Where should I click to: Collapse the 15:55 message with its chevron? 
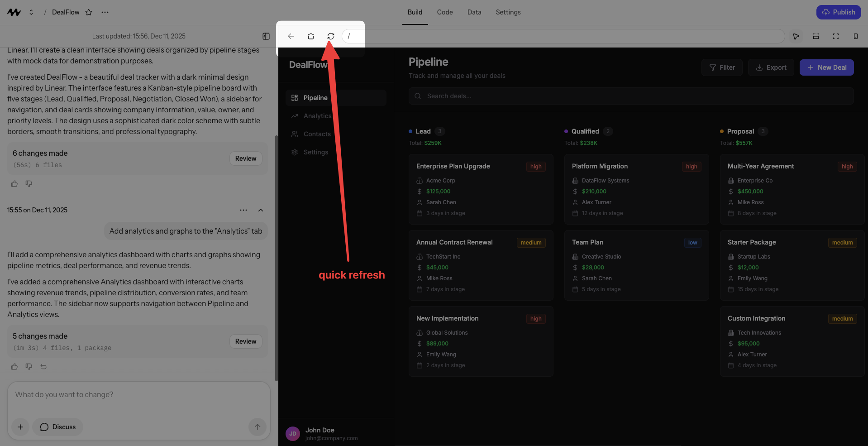260,210
